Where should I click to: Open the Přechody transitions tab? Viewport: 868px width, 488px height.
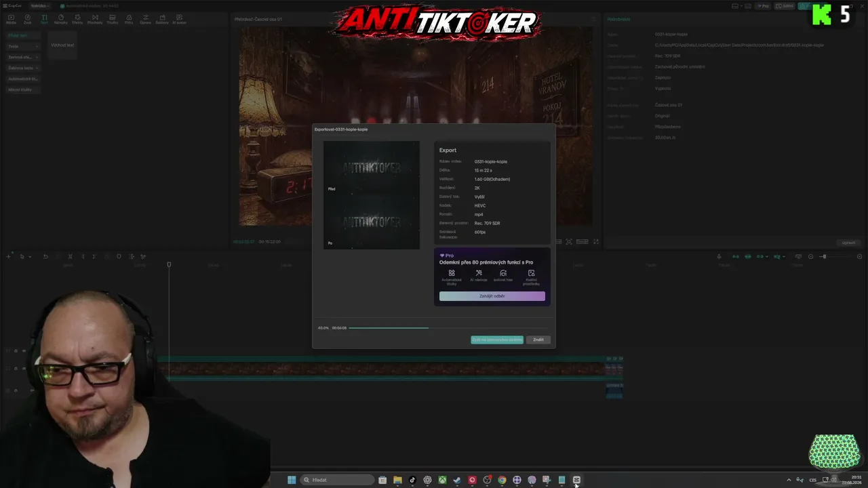click(95, 19)
